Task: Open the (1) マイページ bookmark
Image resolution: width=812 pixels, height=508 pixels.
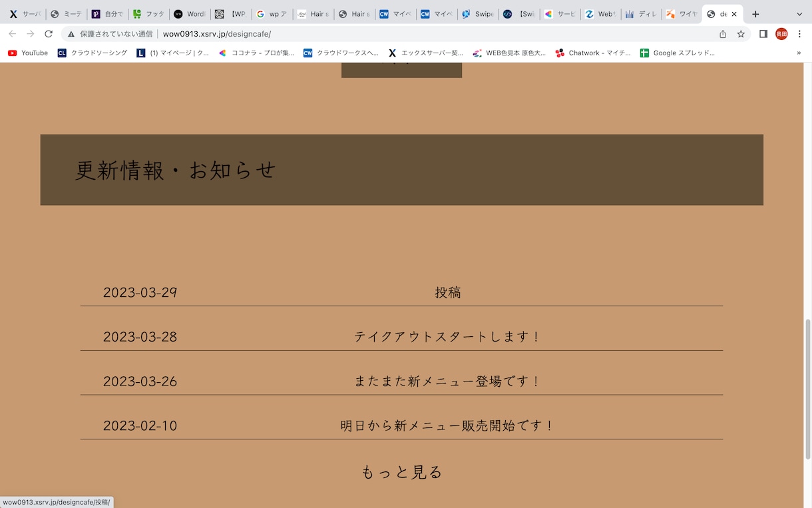Action: pos(173,53)
